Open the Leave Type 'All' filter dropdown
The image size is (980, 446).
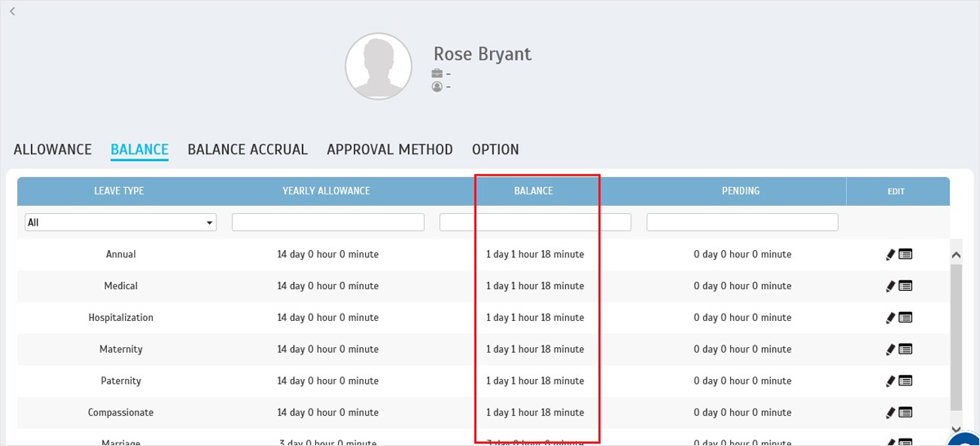[x=121, y=222]
